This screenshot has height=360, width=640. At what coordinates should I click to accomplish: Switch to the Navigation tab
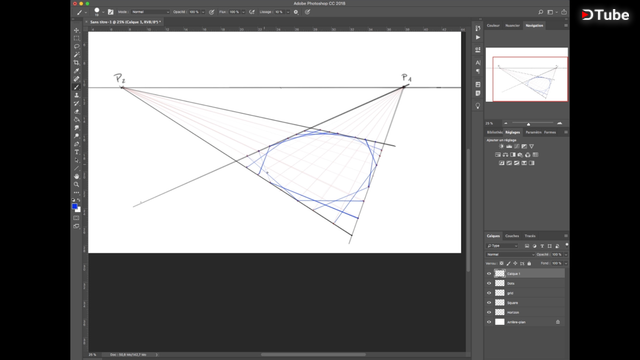(534, 25)
